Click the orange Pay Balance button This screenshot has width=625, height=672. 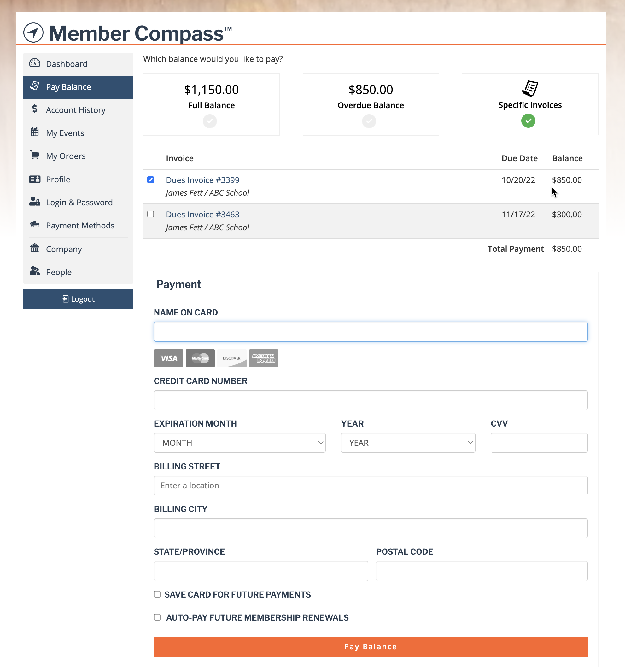tap(371, 647)
